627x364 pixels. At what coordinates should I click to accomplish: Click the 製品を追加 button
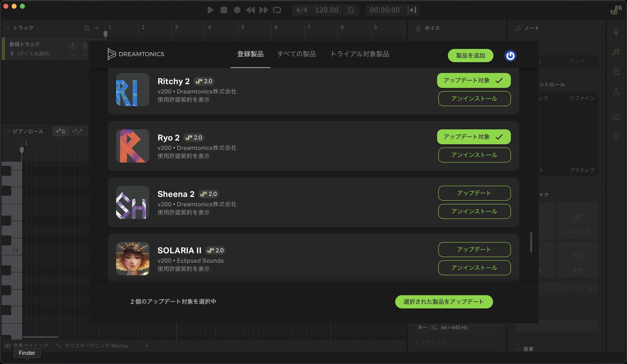[470, 56]
